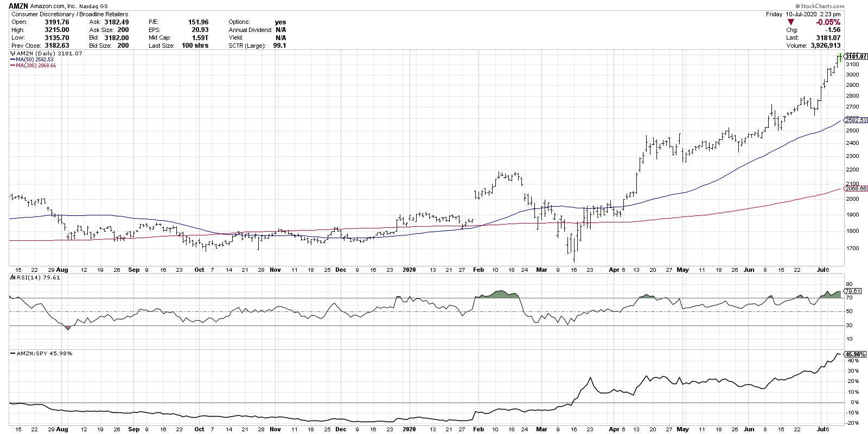Click the green highlighted latest price bar

click(840, 57)
